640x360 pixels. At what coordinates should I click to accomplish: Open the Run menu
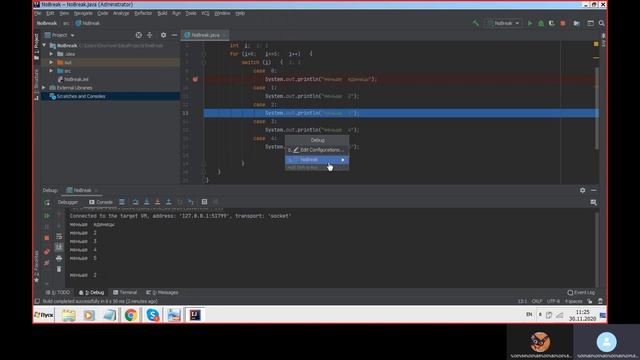pyautogui.click(x=176, y=13)
